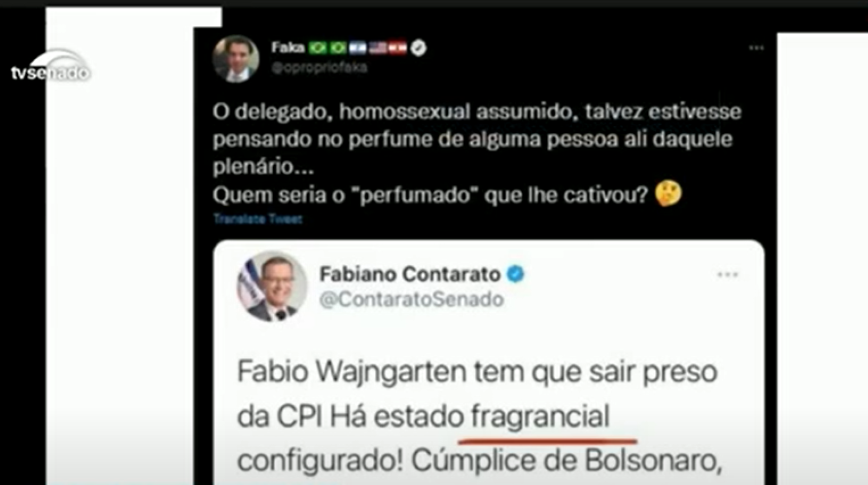Expand the quoted tweet's three-dot menu

click(727, 275)
